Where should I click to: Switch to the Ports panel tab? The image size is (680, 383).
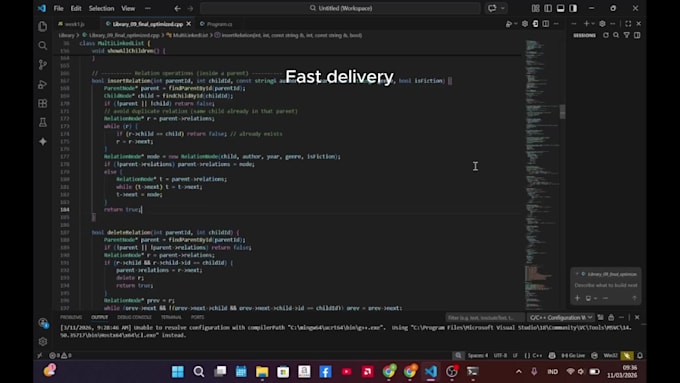197,317
